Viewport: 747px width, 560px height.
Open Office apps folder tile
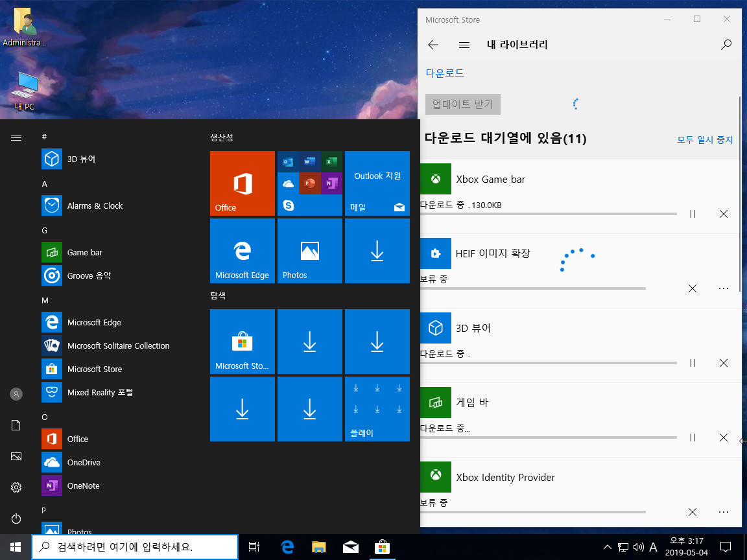click(x=310, y=183)
